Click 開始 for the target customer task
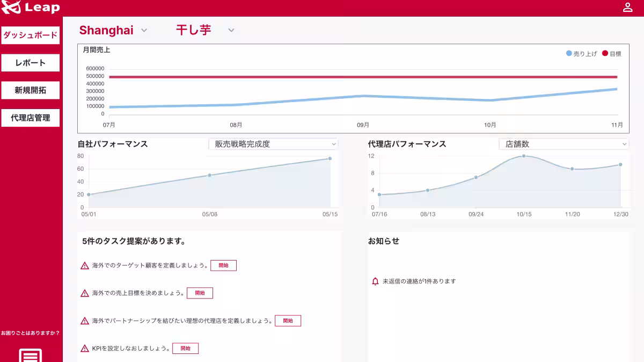Viewport: 644px width, 362px height. pos(223,265)
